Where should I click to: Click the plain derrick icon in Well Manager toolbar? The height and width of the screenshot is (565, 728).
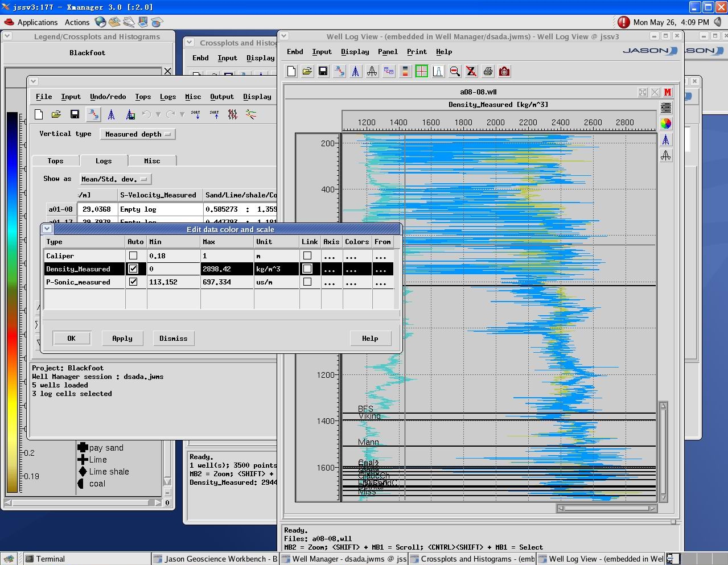[112, 114]
